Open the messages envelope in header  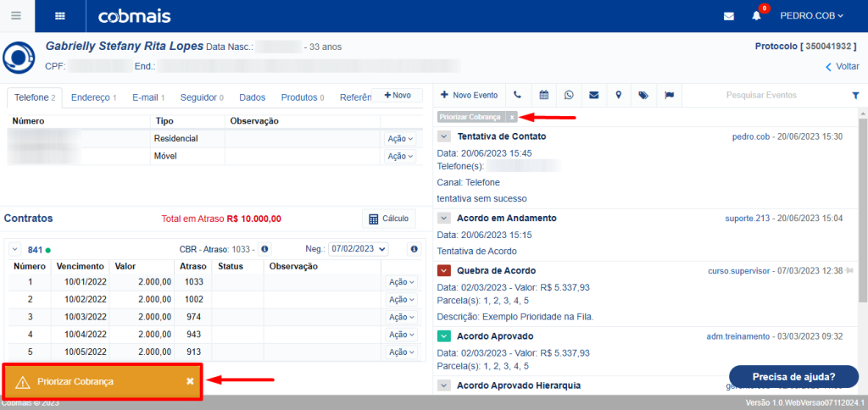click(728, 16)
